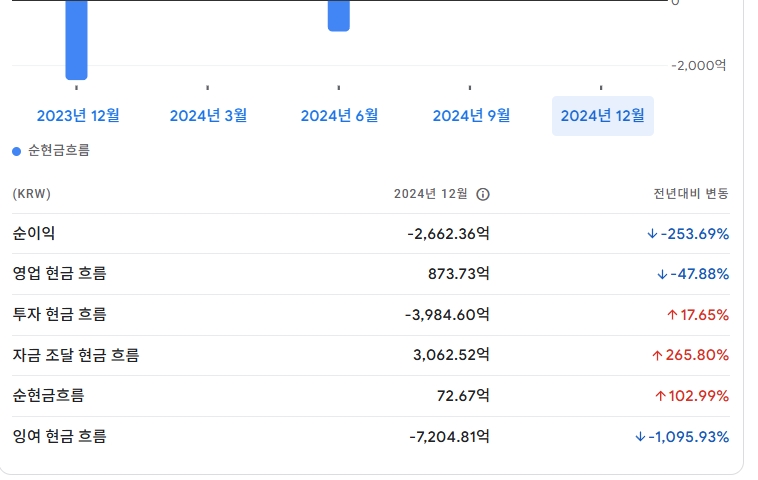Viewport: 758px width, 480px height.
Task: Select the 자금 조달 현금 흐름 row label
Action: click(x=75, y=355)
